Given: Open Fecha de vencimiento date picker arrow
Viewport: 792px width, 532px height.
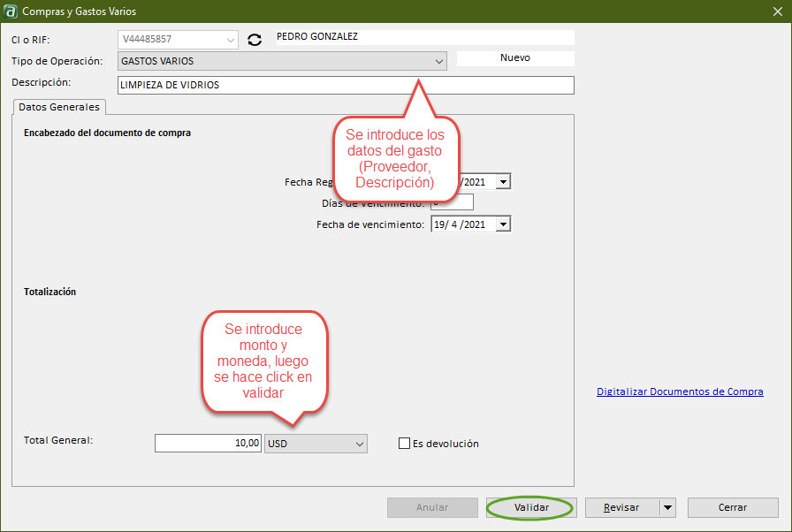Looking at the screenshot, I should (x=503, y=224).
